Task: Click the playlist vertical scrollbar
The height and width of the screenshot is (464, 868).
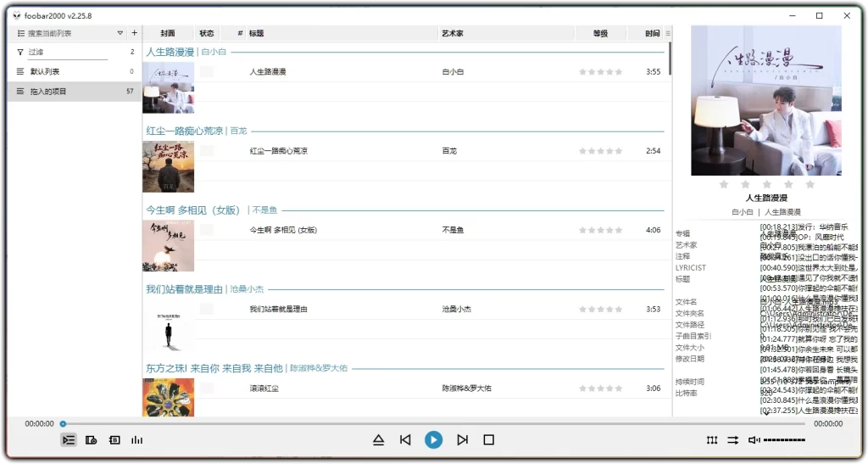Action: [670, 59]
